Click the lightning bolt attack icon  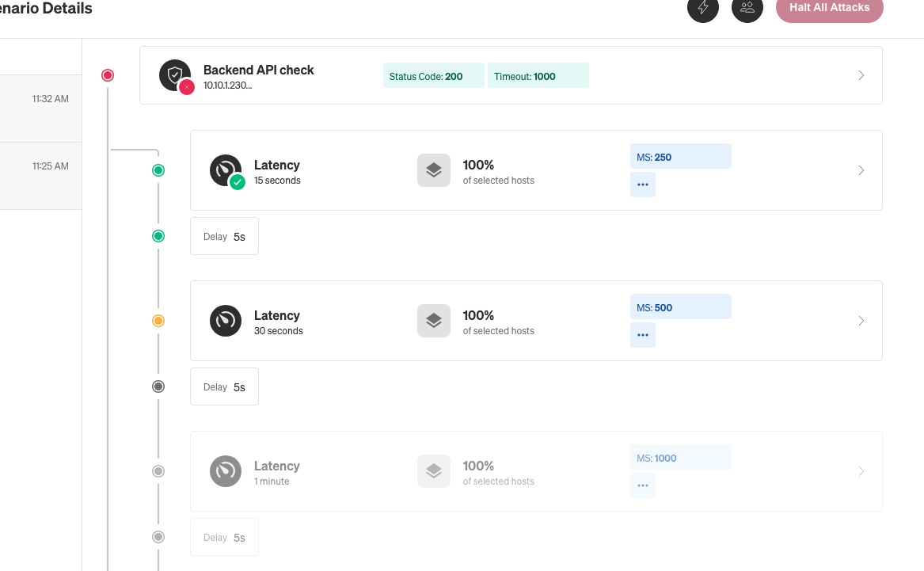[702, 8]
